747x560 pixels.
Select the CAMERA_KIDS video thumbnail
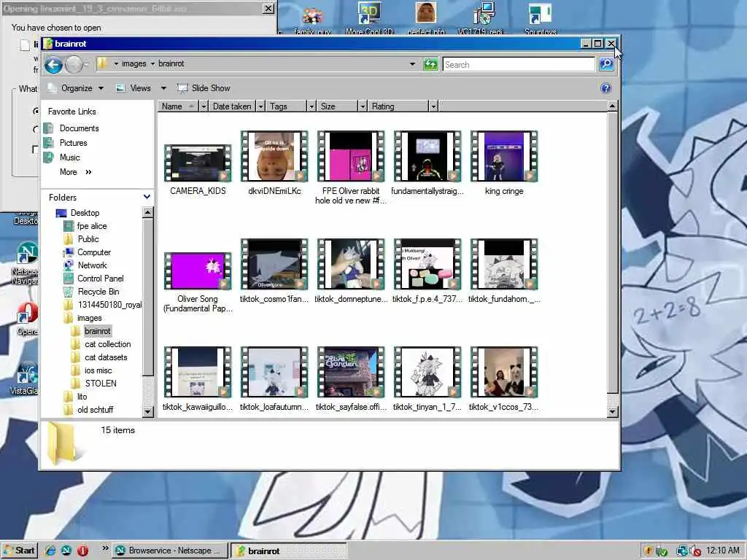198,163
